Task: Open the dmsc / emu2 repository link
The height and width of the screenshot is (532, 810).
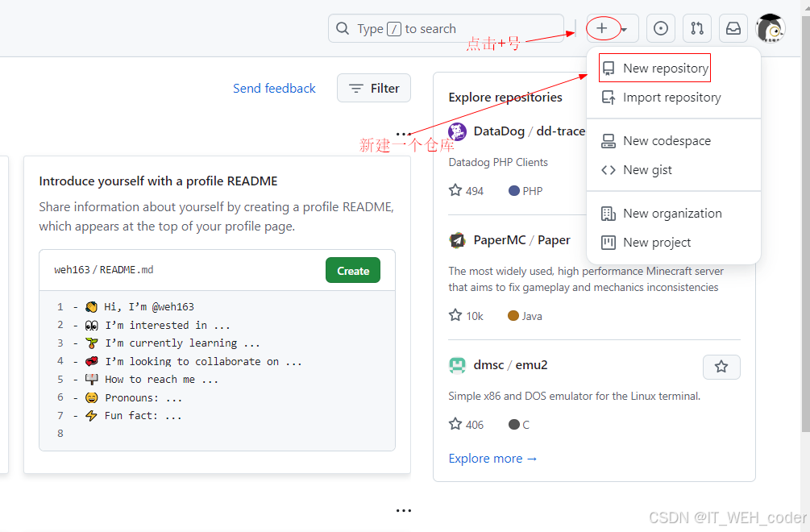Action: (x=510, y=364)
